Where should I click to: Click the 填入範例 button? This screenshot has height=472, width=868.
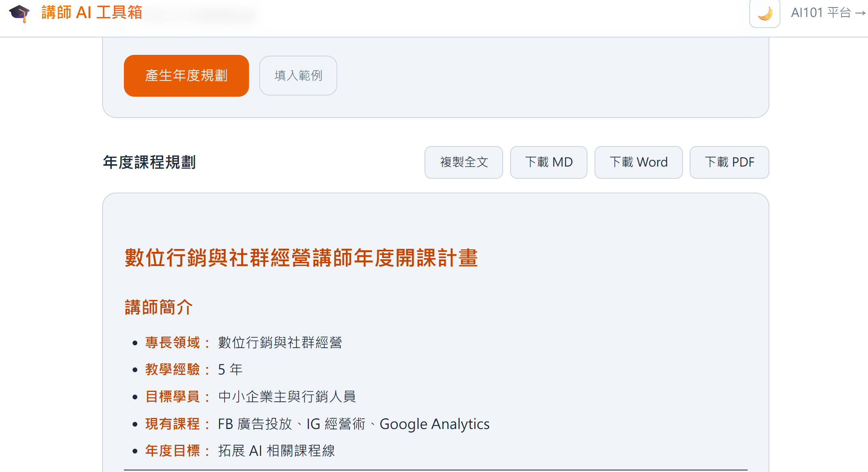point(298,75)
